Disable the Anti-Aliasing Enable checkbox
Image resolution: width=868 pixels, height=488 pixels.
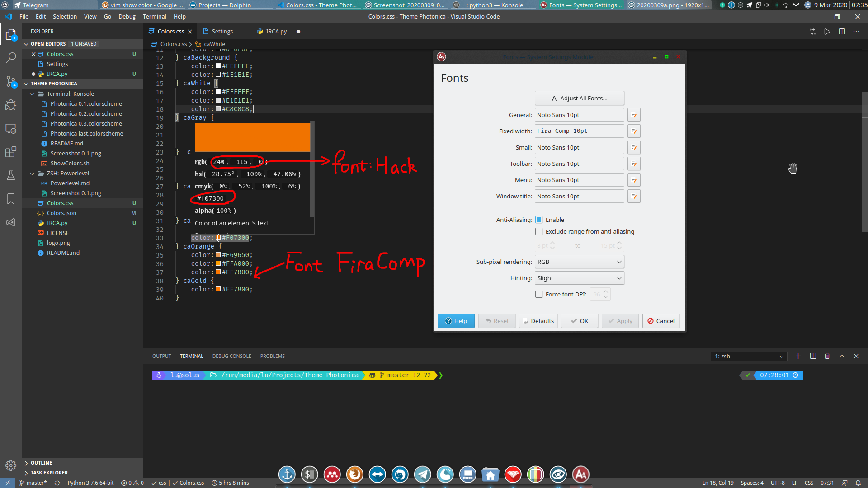pos(539,220)
